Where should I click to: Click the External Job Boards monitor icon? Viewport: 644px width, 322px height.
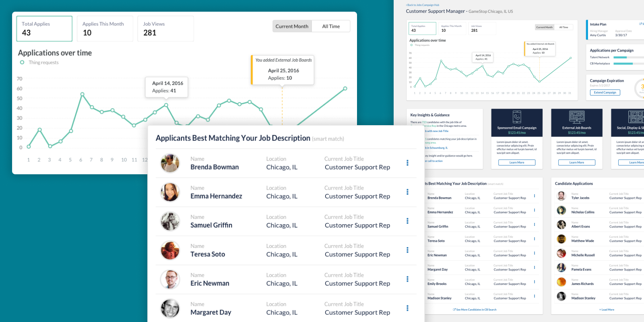pos(576,117)
